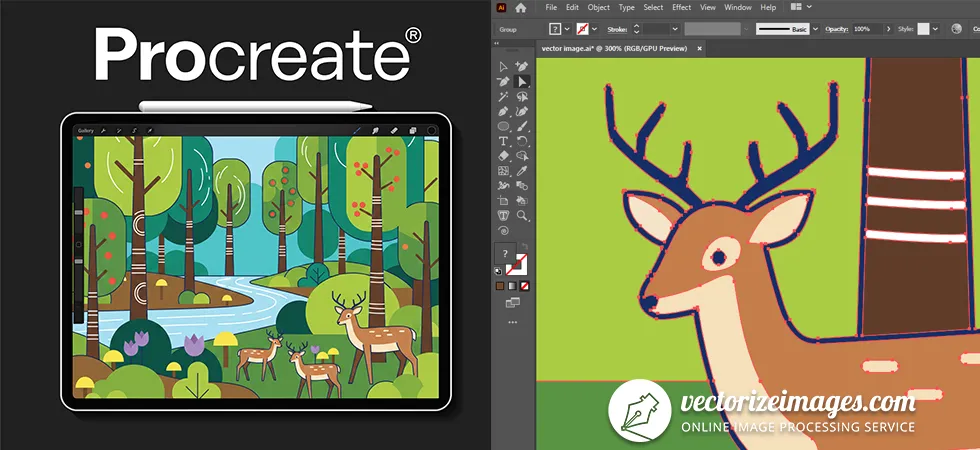Tap Procreate Selection S icon
The width and height of the screenshot is (980, 450).
134,131
